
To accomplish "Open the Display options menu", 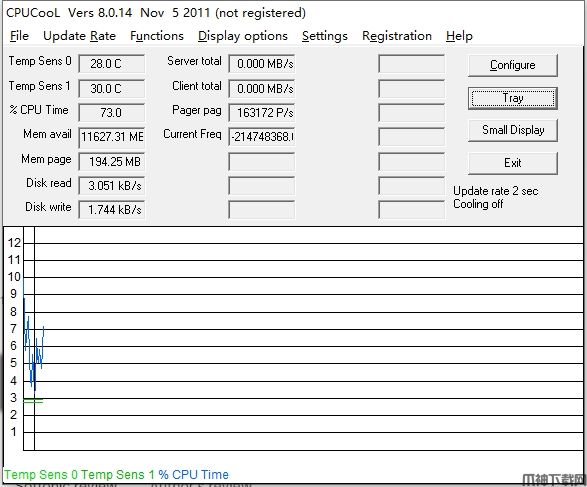I will click(243, 36).
